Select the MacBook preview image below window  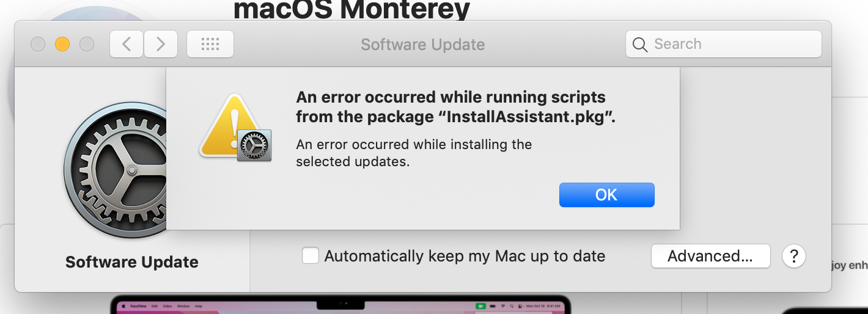340,305
